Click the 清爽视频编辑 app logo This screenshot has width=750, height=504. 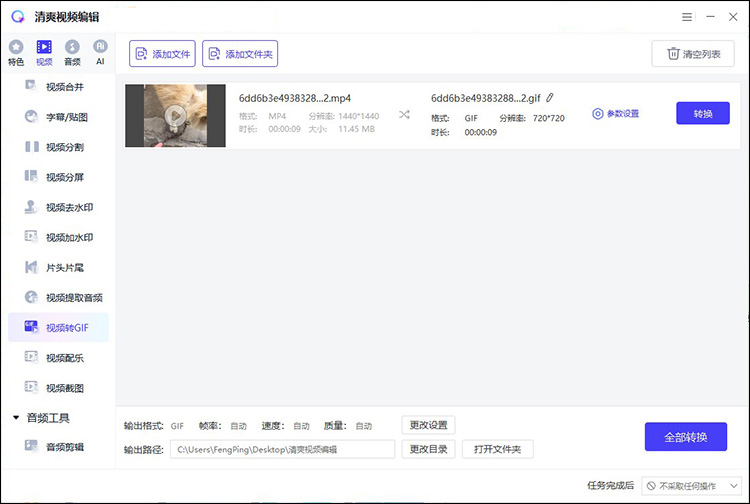18,17
